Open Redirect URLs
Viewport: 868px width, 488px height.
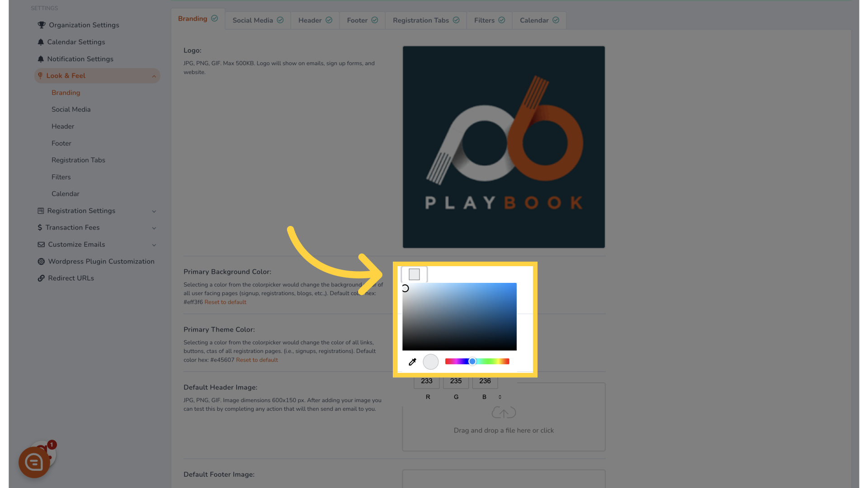click(71, 278)
